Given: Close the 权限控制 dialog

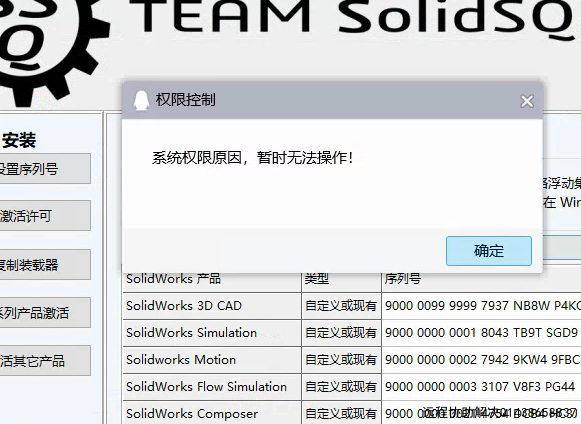Looking at the screenshot, I should tap(527, 101).
